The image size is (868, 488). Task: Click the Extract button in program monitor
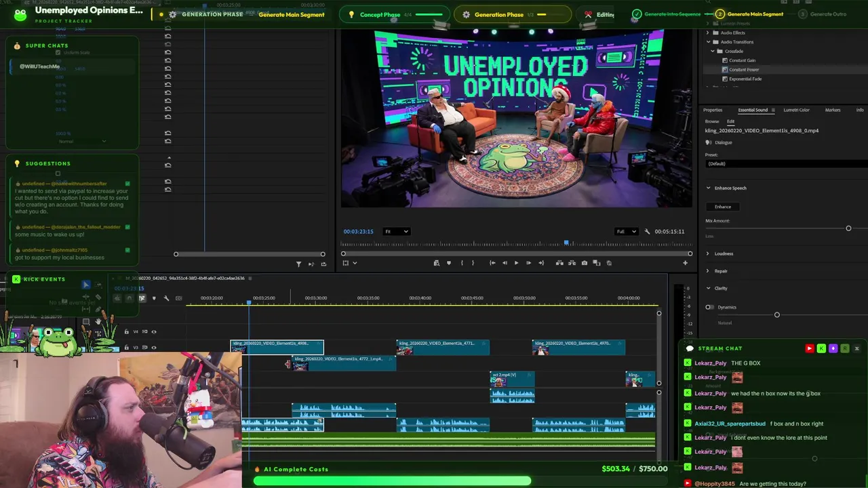[572, 263]
